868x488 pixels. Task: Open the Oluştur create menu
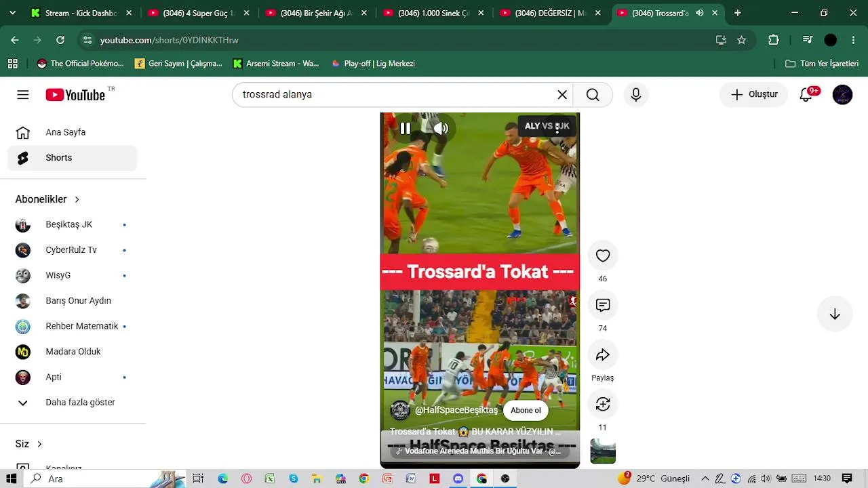tap(754, 95)
